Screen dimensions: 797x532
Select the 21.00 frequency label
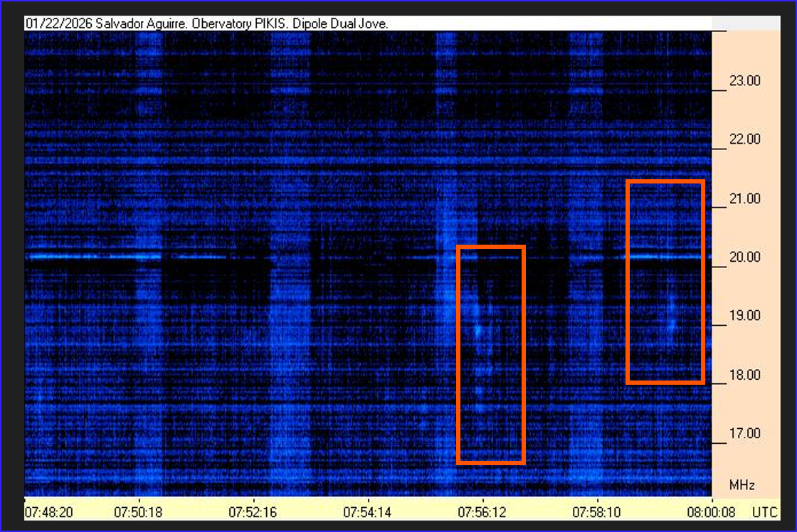pyautogui.click(x=744, y=198)
